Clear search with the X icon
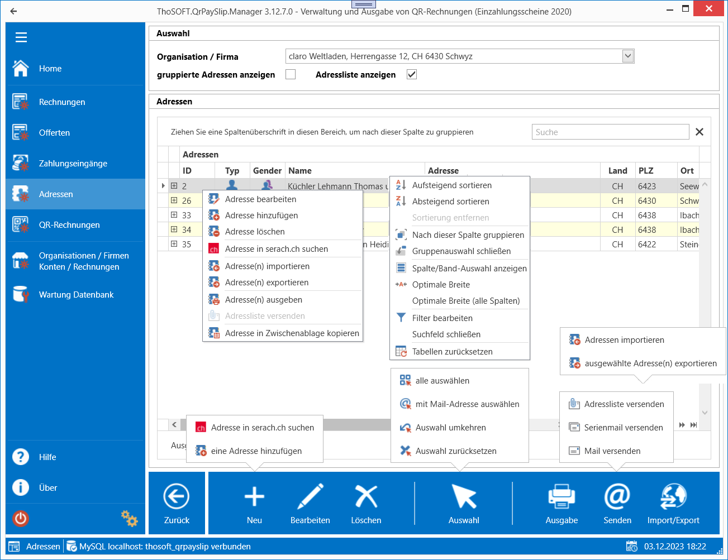The width and height of the screenshot is (728, 560). pyautogui.click(x=700, y=132)
